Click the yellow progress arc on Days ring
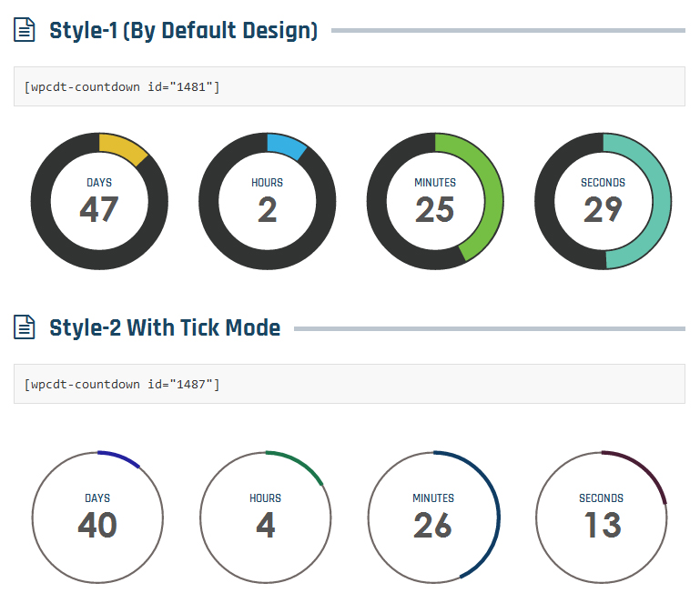The width and height of the screenshot is (700, 593). [121, 146]
